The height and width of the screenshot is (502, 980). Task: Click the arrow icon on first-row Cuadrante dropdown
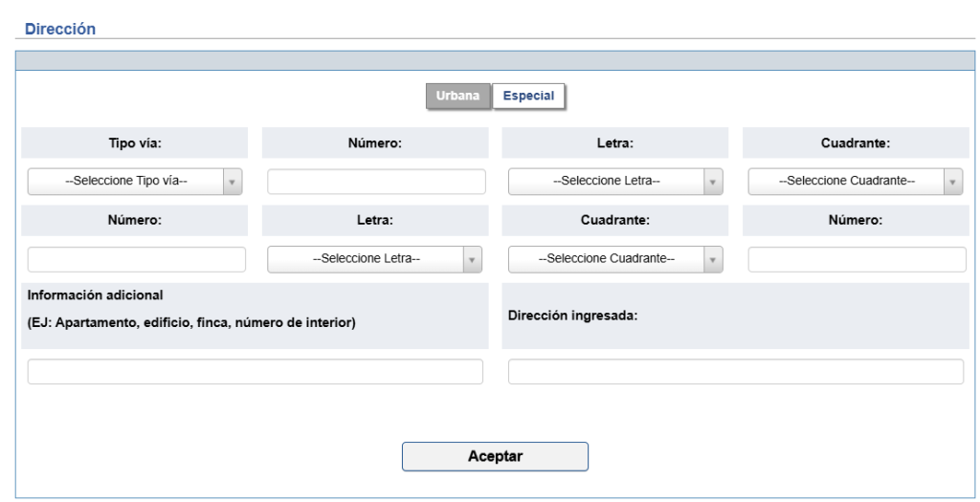click(953, 182)
